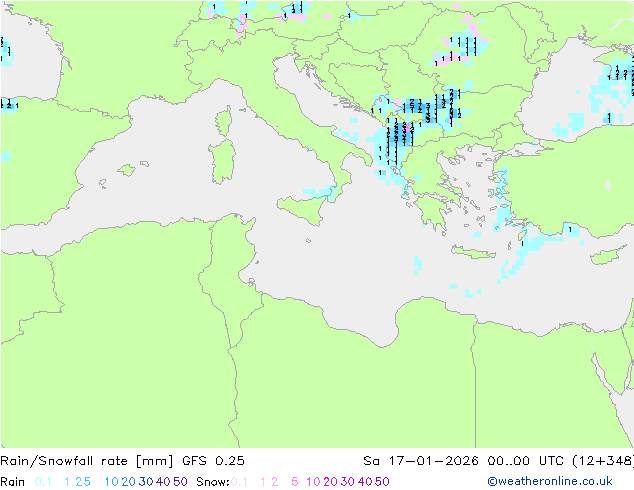Screen dimensions: 634x490
Task: Click the '(12+348)' forecast offset text
Action: 603,461
